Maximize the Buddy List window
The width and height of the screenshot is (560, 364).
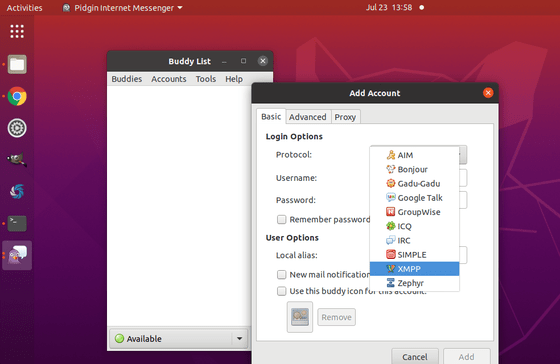pos(244,61)
